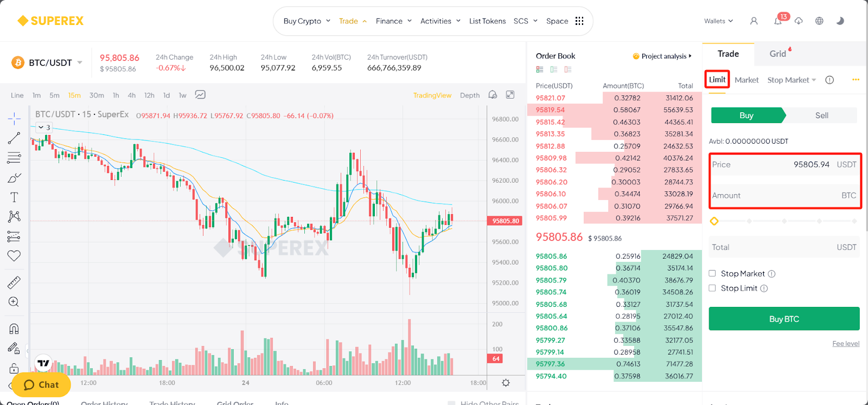
Task: Open the Finance dropdown menu
Action: coord(394,21)
